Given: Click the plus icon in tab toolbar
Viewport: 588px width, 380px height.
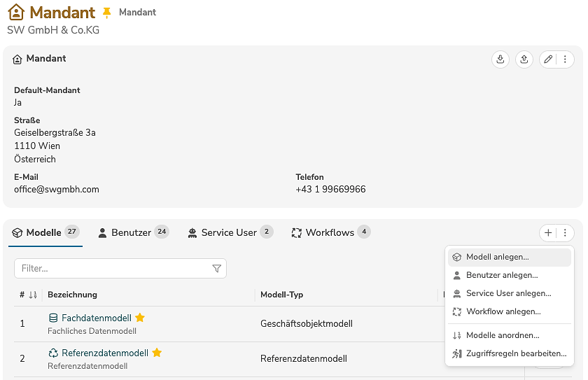Looking at the screenshot, I should [x=548, y=233].
